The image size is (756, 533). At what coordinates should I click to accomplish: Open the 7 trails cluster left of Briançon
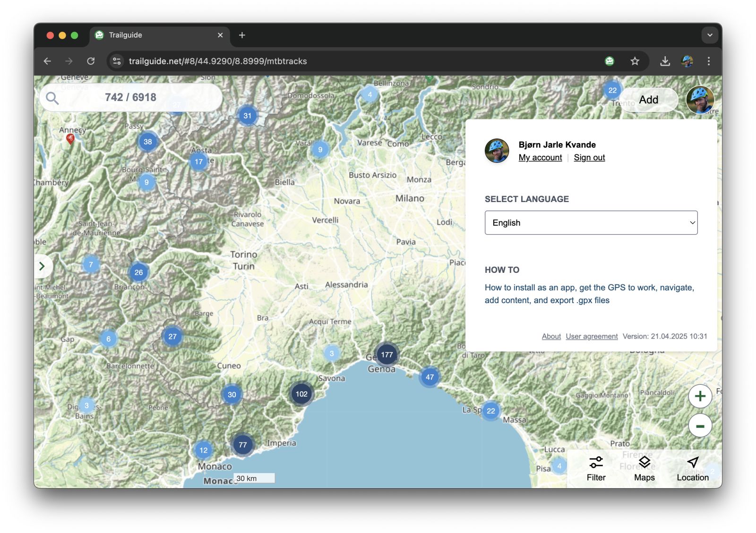click(91, 264)
